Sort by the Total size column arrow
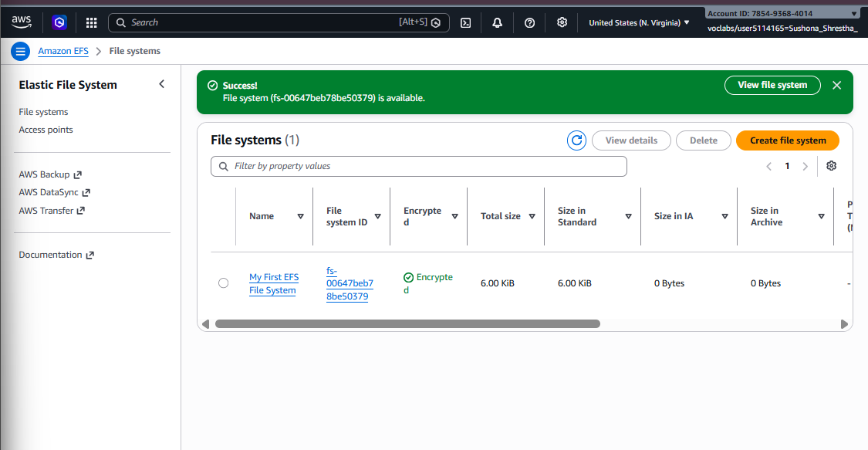This screenshot has height=450, width=868. pos(532,216)
